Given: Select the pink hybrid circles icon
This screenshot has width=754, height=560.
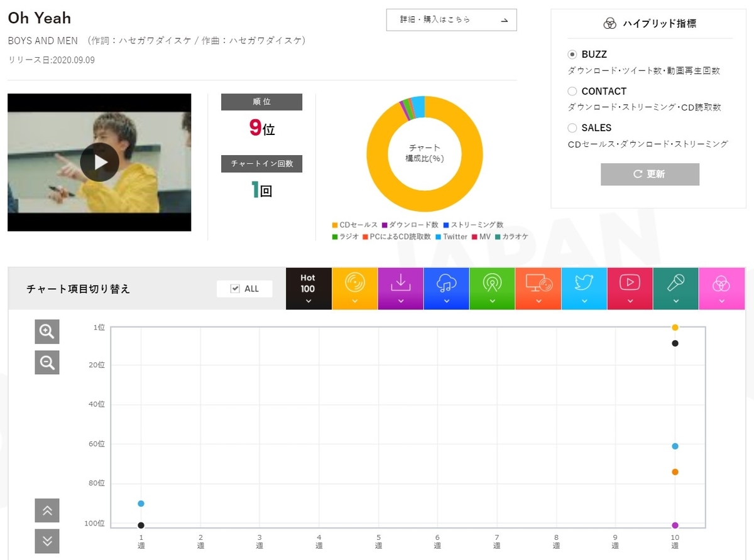Looking at the screenshot, I should point(721,288).
